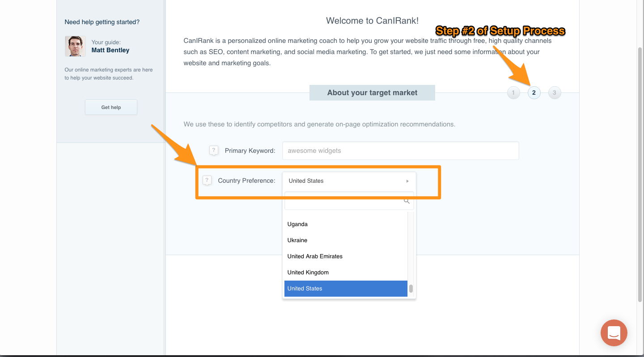The image size is (644, 357).
Task: Choose United Arab Emirates from the list
Action: click(x=346, y=256)
